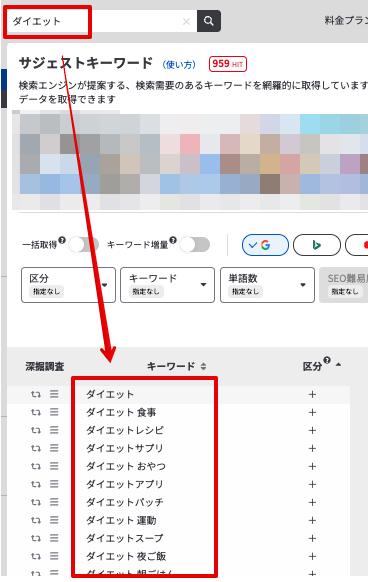
Task: Open the list menu icon for ダイエットアプリ
Action: 54,484
